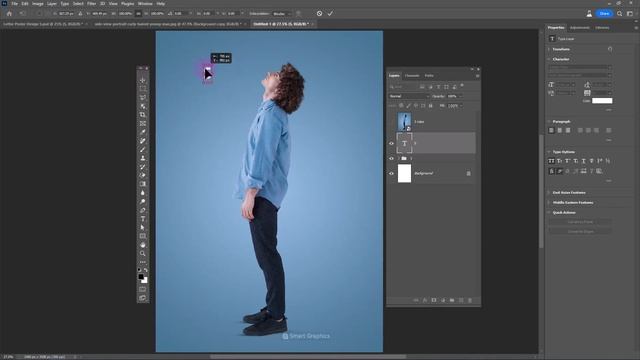Switch to the Adjustments tab
This screenshot has height=360, width=640.
[580, 28]
